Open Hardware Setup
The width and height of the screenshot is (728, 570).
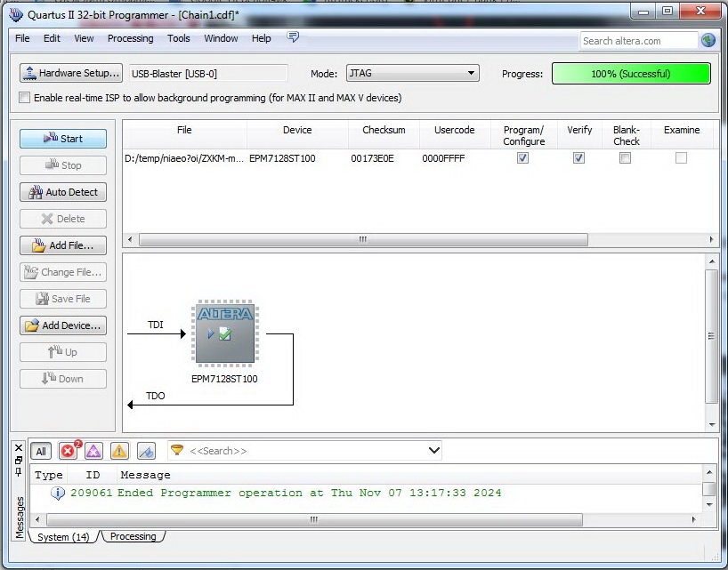coord(71,73)
